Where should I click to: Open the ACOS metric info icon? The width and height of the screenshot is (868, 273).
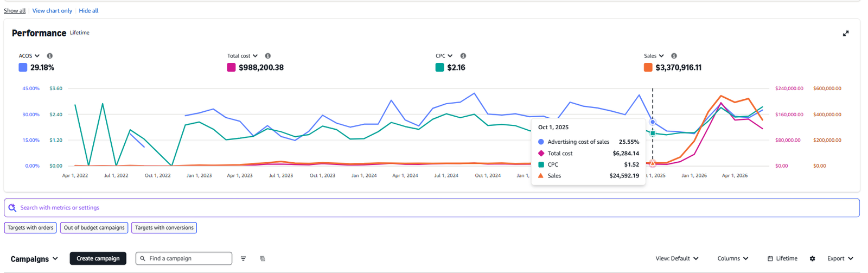click(50, 56)
